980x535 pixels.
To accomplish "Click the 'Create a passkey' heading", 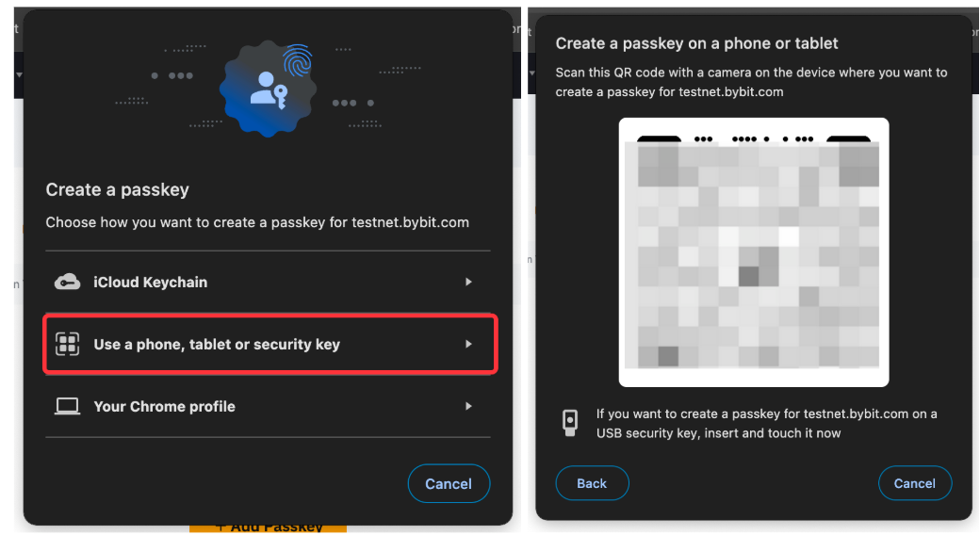I will (117, 189).
